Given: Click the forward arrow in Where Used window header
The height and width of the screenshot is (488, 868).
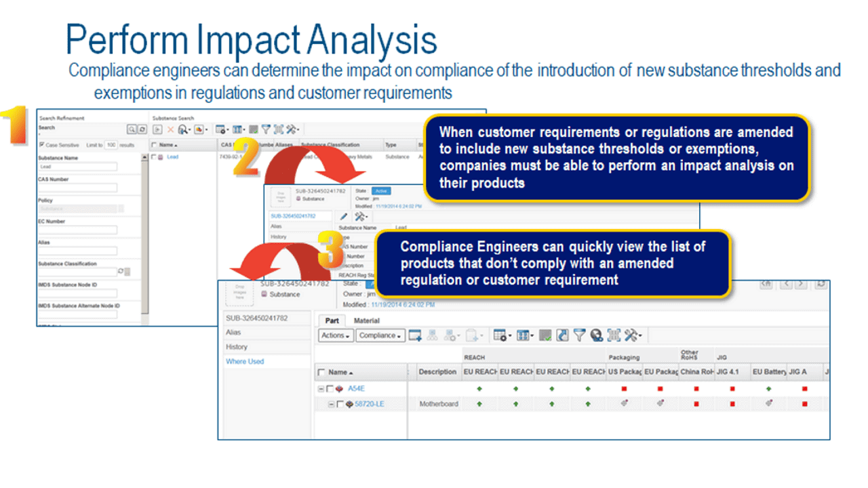Looking at the screenshot, I should (801, 284).
